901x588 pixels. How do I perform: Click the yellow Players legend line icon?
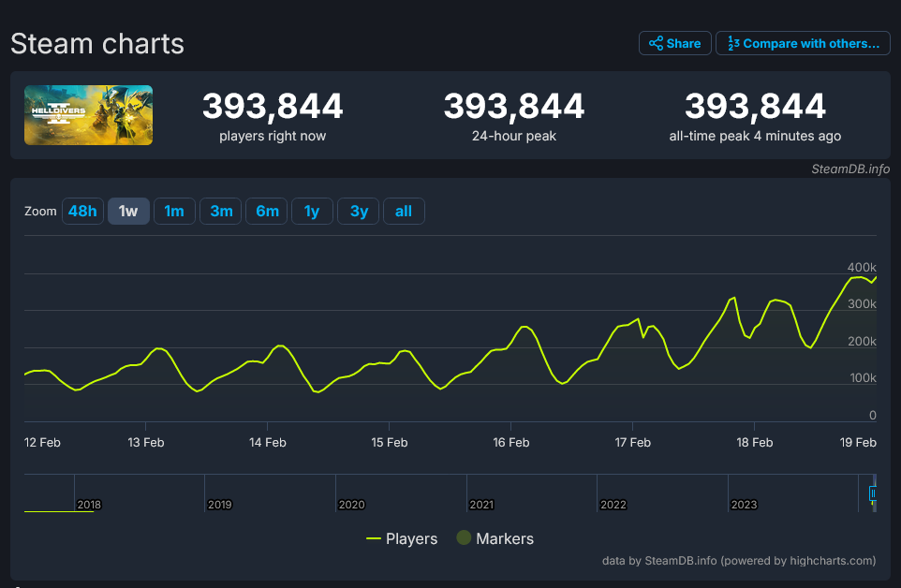pos(374,538)
